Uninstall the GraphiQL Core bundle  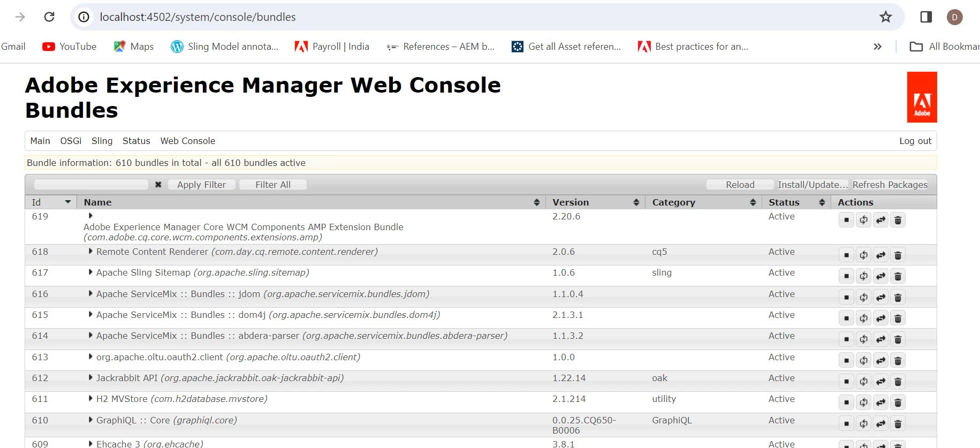[898, 424]
